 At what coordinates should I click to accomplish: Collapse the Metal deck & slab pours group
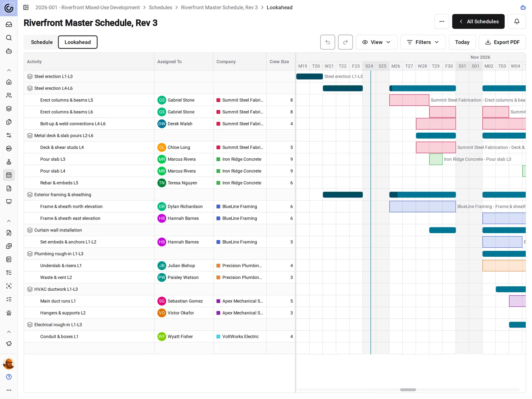(30, 135)
